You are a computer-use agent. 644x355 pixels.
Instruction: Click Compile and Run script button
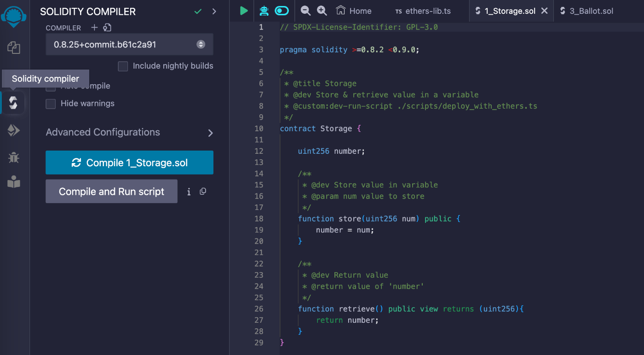coord(111,192)
